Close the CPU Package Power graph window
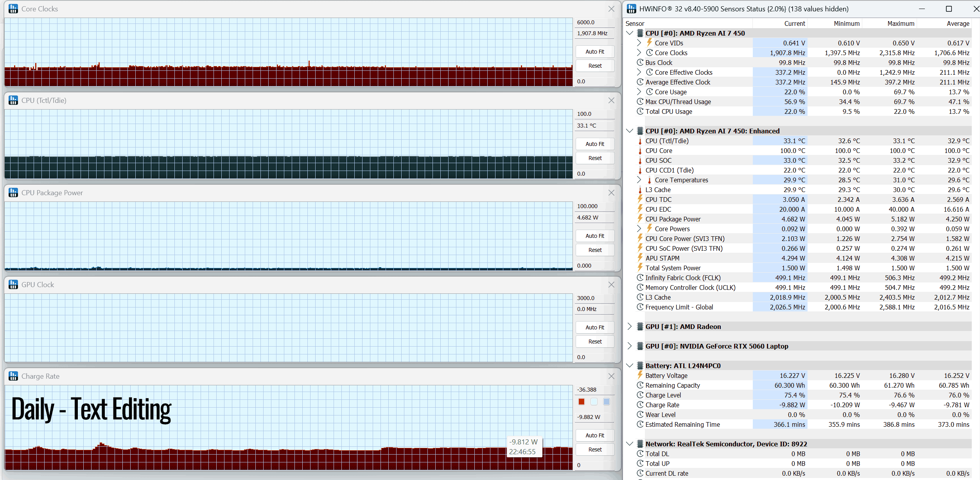980x480 pixels. [x=611, y=192]
